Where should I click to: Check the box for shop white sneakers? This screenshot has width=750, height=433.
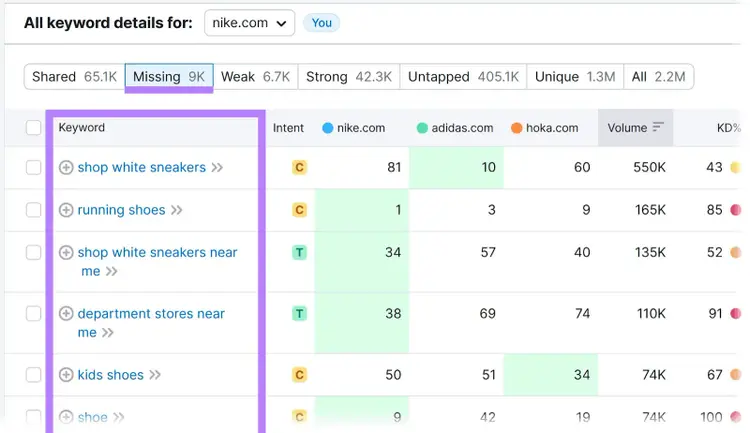pyautogui.click(x=33, y=167)
